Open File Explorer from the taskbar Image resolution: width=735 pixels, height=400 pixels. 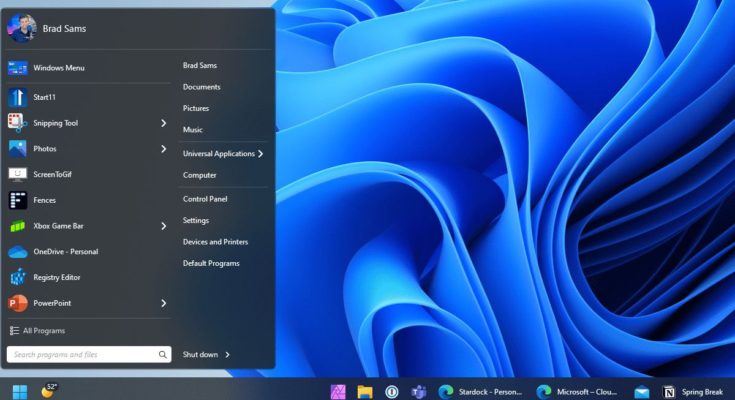(366, 391)
